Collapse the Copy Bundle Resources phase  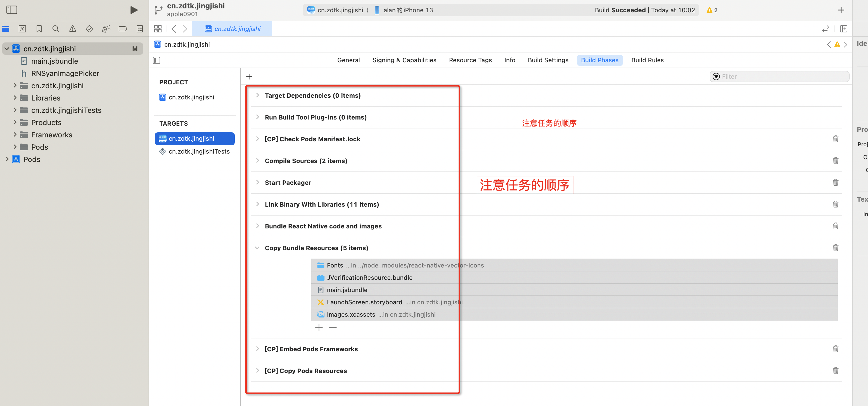coord(257,248)
